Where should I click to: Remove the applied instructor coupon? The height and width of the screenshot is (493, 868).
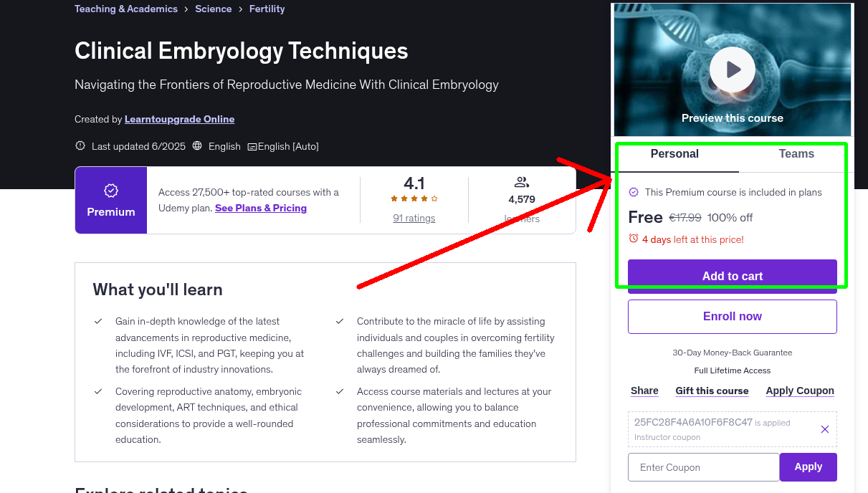[824, 429]
